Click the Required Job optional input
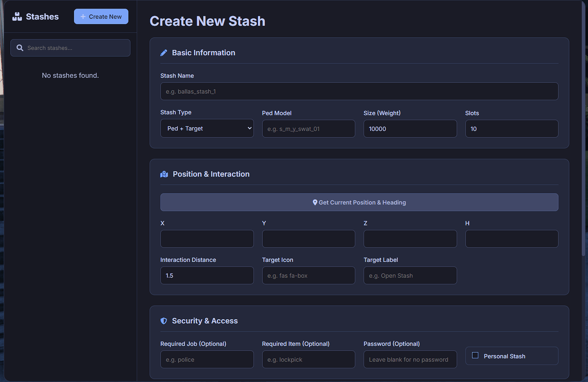 (207, 359)
